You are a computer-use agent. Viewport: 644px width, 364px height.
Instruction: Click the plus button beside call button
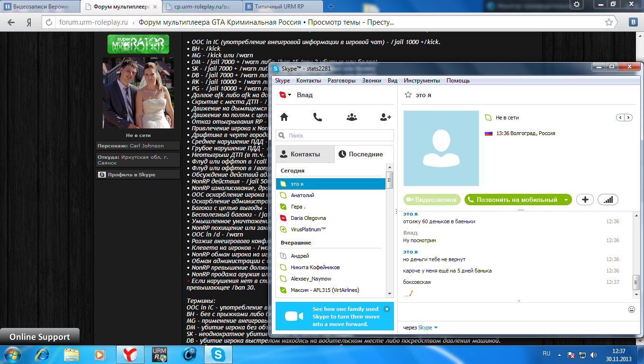[585, 200]
